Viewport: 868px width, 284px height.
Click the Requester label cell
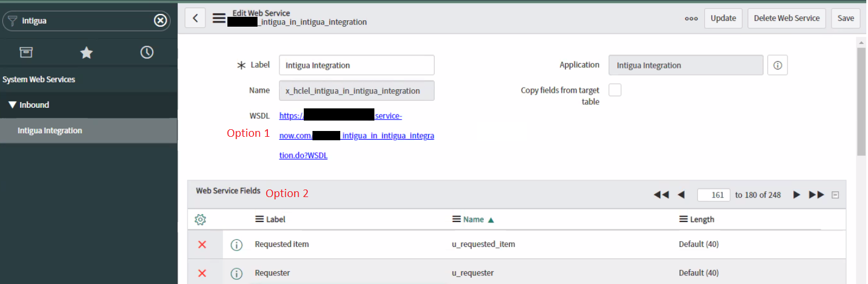pyautogui.click(x=272, y=272)
